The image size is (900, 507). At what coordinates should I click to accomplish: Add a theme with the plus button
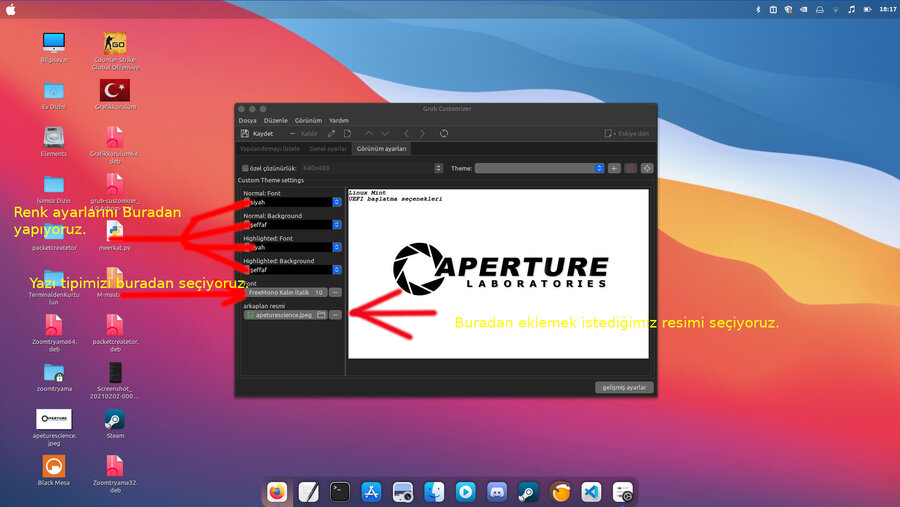(x=614, y=168)
